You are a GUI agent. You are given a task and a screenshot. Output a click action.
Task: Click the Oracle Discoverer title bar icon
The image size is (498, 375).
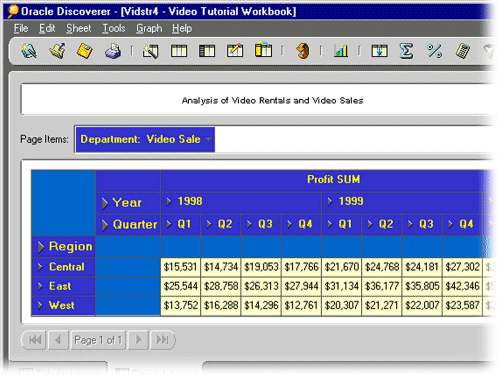pos(13,11)
